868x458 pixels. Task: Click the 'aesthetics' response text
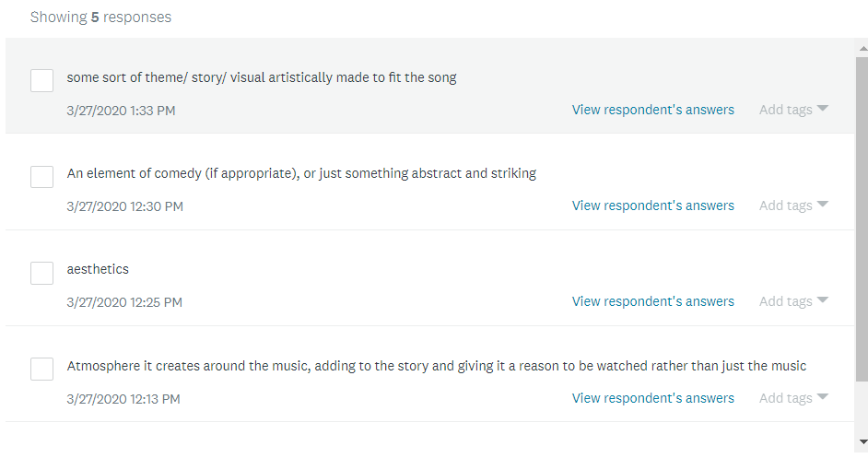click(98, 269)
